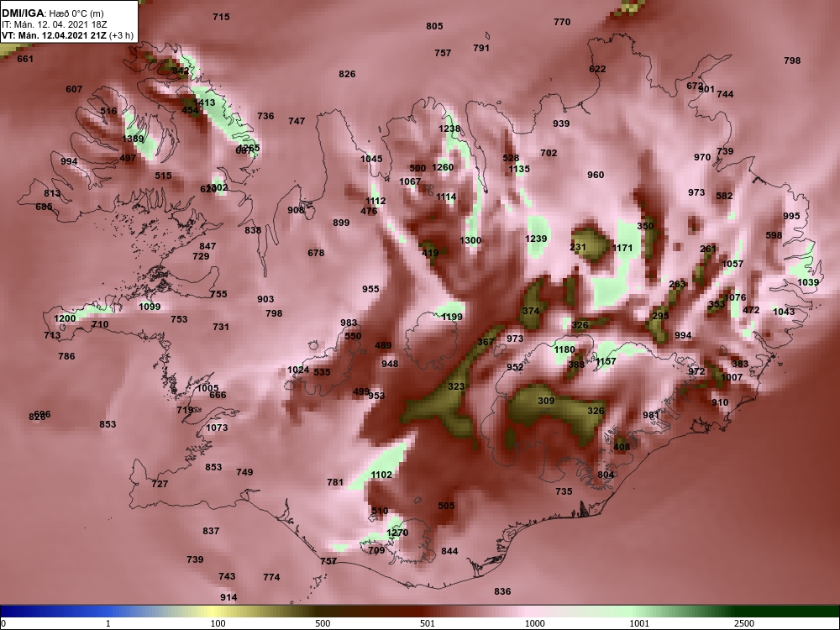The image size is (840, 630).
Task: Click map value 1200
Action: point(65,318)
